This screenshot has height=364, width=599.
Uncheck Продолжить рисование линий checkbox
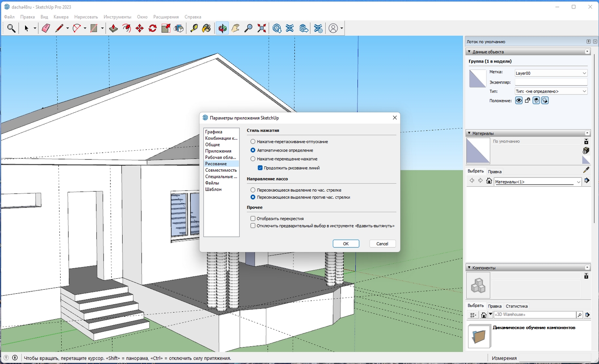tap(260, 168)
